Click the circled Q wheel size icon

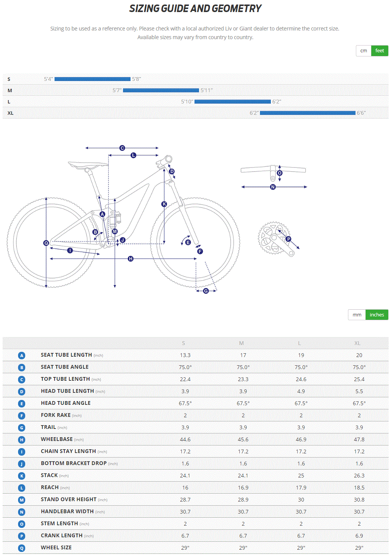(22, 548)
